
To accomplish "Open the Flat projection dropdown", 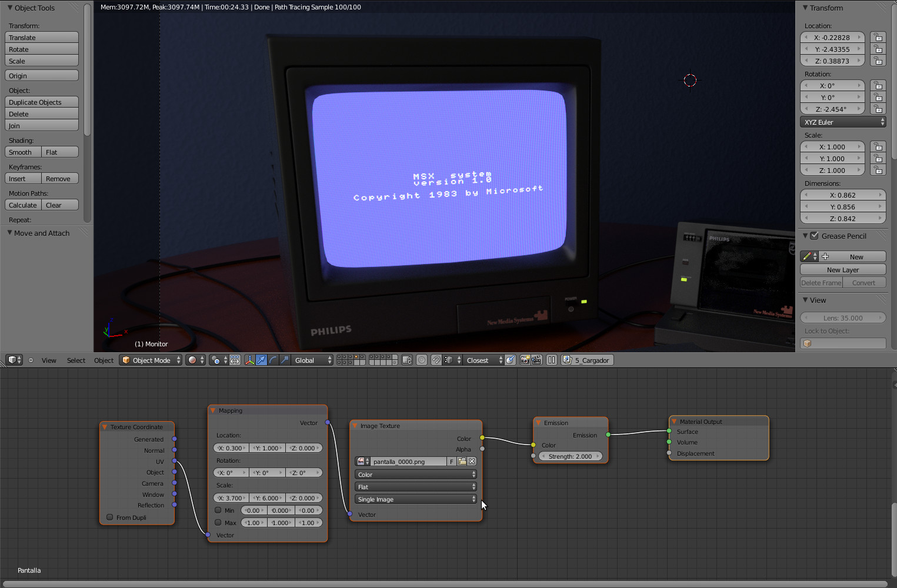I will [x=416, y=487].
